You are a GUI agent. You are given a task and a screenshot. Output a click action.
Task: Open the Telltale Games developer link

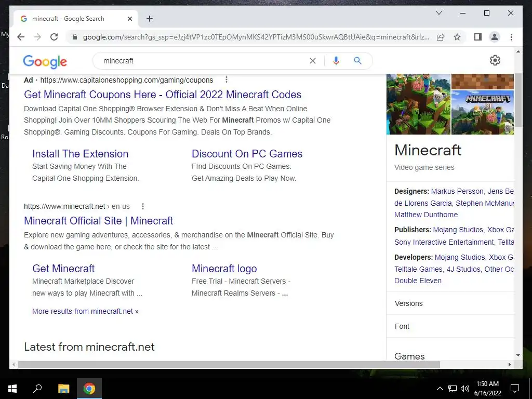(x=418, y=269)
